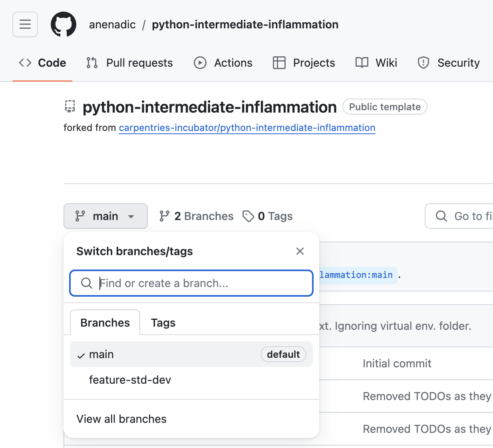Click View all branches
493x448 pixels.
tap(121, 419)
